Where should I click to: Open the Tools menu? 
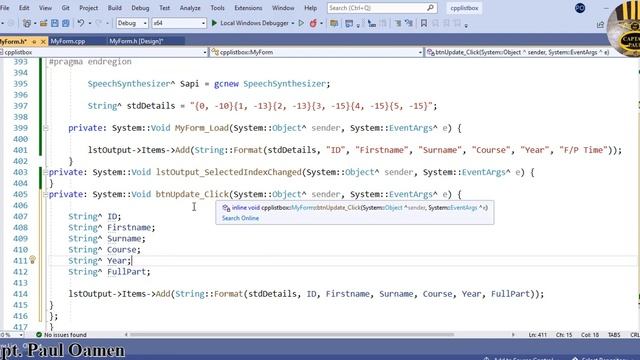(218, 8)
